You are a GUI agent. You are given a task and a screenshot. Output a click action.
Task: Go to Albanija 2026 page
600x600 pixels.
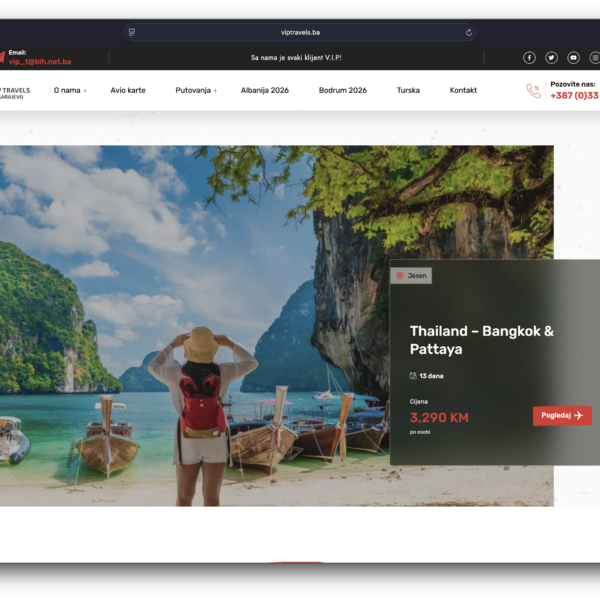[x=265, y=90]
